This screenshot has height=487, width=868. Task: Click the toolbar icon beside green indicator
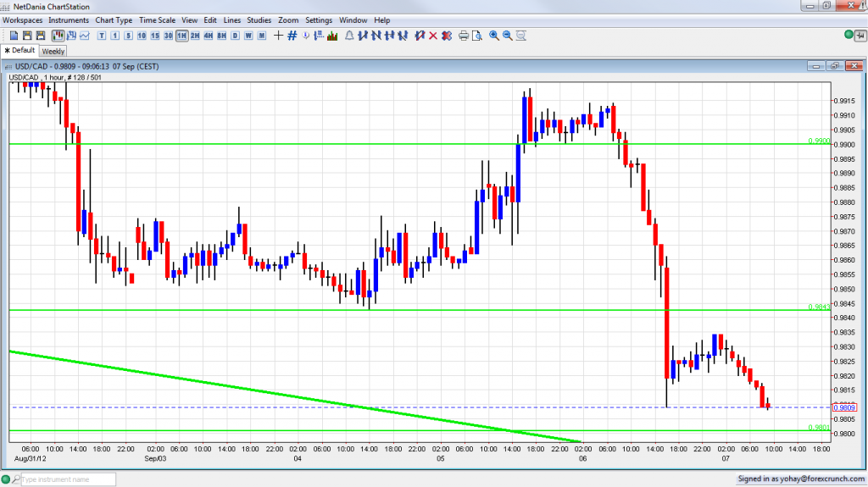click(860, 36)
